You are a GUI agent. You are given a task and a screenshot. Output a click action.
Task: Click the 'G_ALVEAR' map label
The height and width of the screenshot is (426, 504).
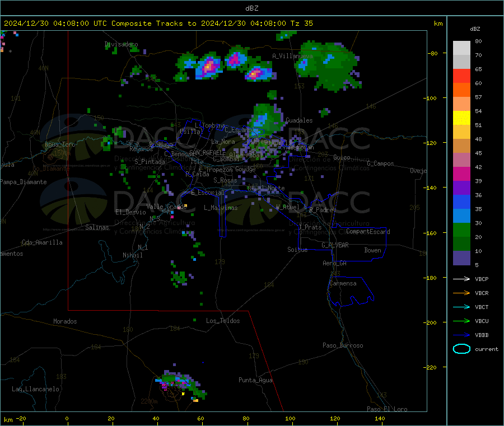[335, 245]
